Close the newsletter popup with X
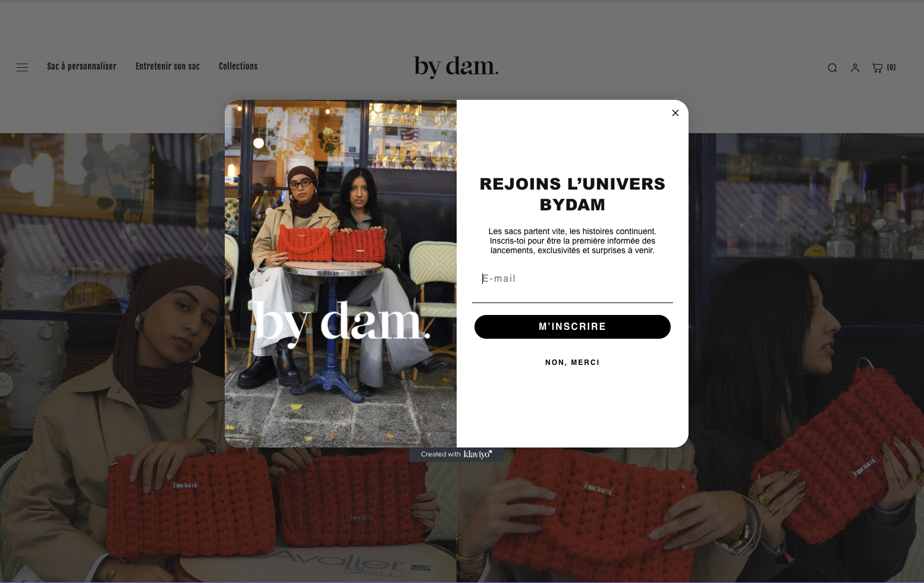 pos(675,113)
